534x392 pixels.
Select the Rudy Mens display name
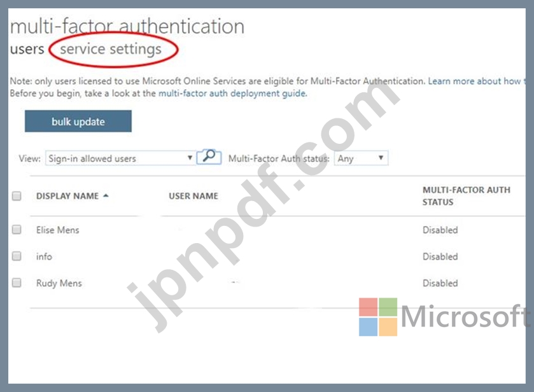59,283
